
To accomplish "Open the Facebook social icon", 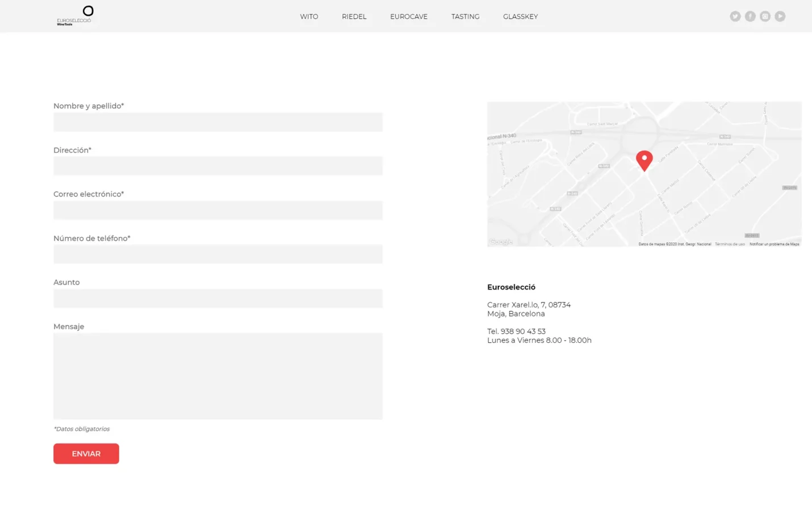I will tap(750, 16).
